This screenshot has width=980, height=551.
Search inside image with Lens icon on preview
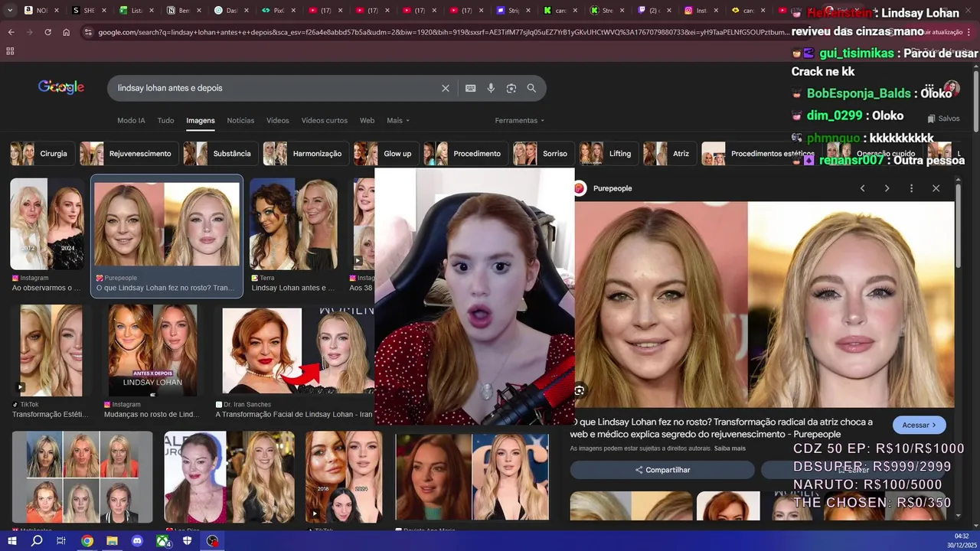tap(580, 390)
